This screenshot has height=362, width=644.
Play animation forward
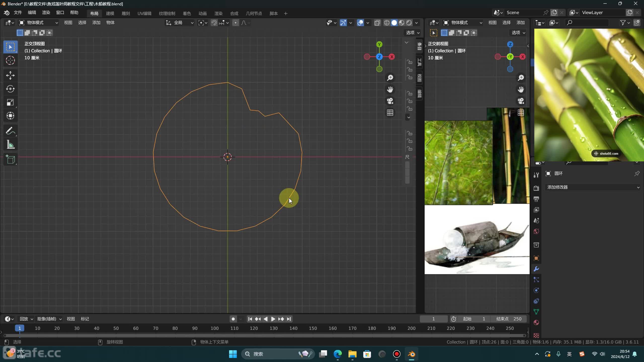pyautogui.click(x=273, y=319)
